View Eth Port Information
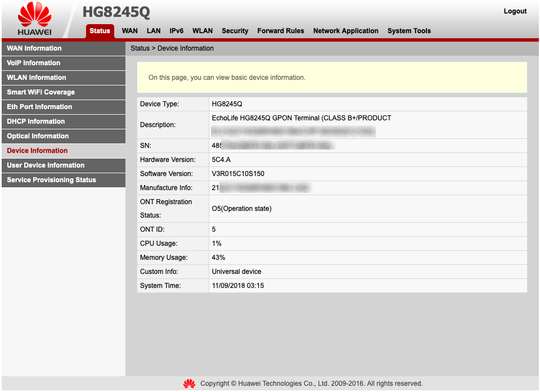The height and width of the screenshot is (392, 540). click(64, 107)
